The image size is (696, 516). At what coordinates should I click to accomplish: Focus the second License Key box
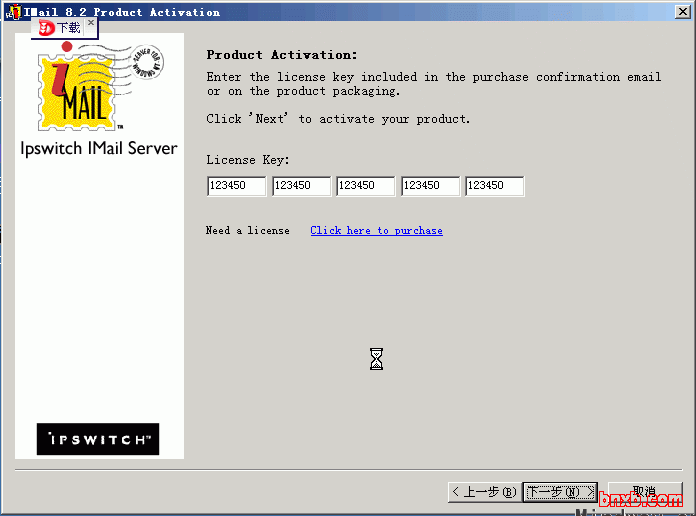click(301, 186)
